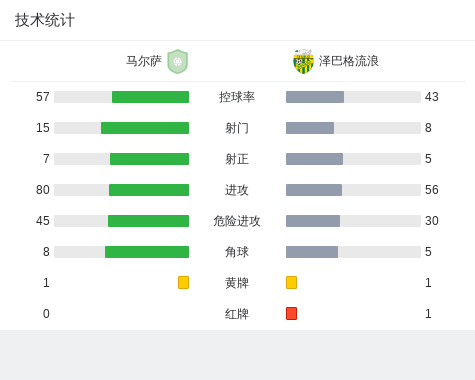Click 泽巴格流浪's yellow card icon
Image resolution: width=475 pixels, height=380 pixels.
[x=291, y=282]
